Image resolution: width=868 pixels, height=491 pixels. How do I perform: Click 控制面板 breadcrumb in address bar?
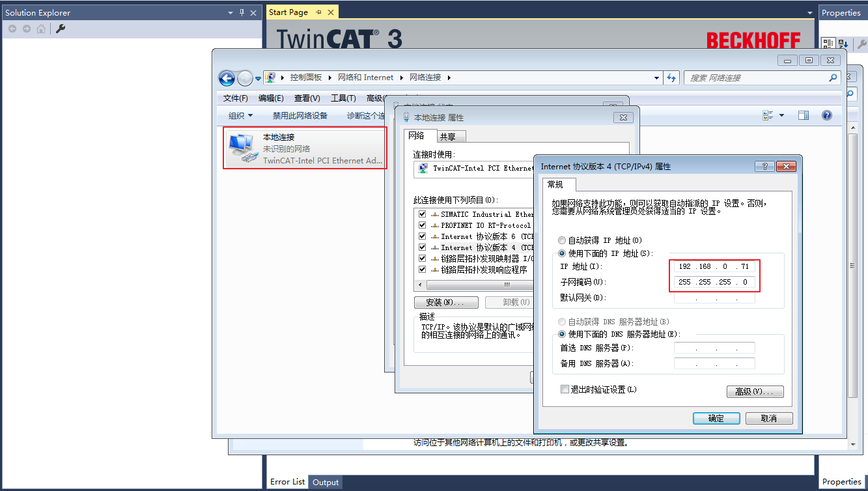tap(306, 77)
